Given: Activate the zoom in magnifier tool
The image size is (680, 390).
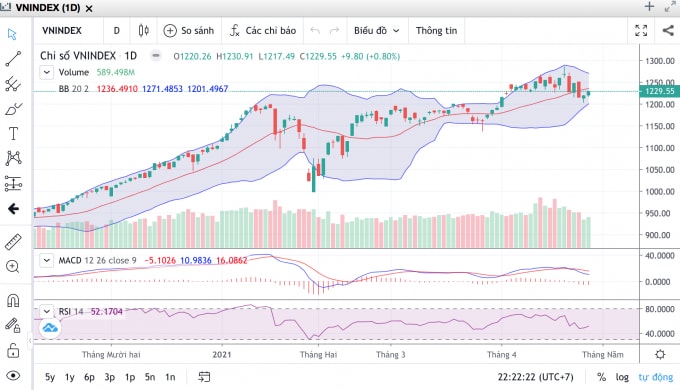Looking at the screenshot, I should (x=13, y=267).
